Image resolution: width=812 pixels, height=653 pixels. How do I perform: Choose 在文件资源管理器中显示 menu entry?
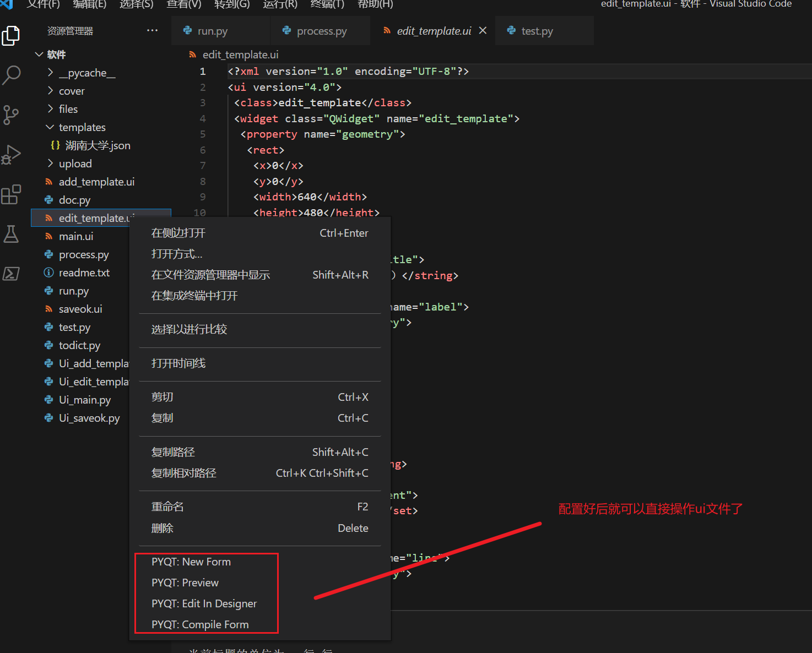coord(260,275)
